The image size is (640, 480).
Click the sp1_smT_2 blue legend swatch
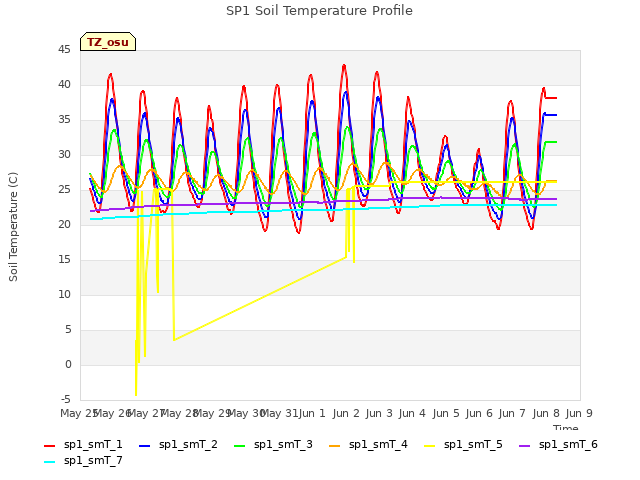(144, 446)
